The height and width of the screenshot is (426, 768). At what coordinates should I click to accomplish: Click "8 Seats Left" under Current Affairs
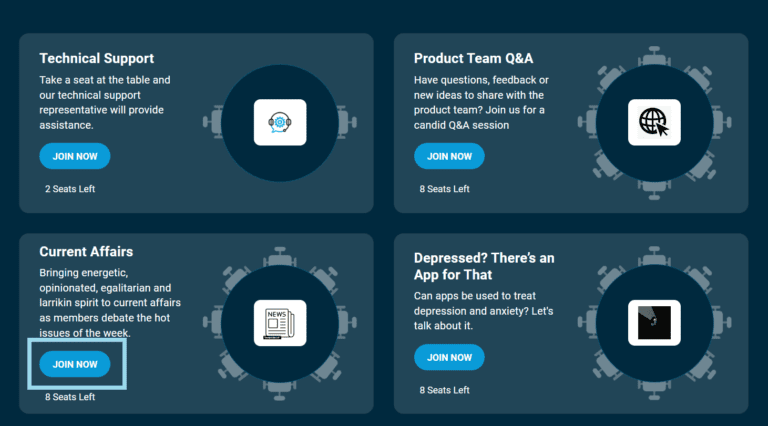coord(70,397)
